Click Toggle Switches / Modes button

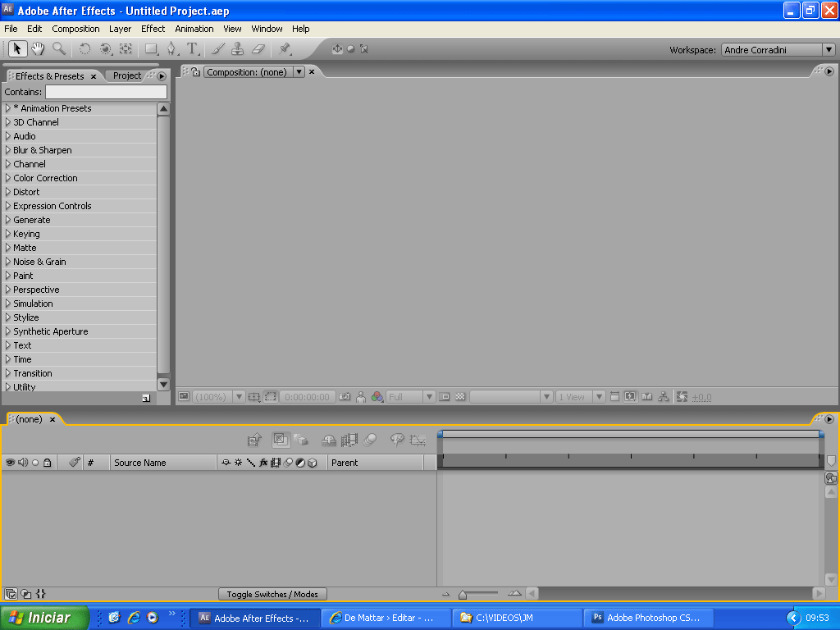coord(272,594)
